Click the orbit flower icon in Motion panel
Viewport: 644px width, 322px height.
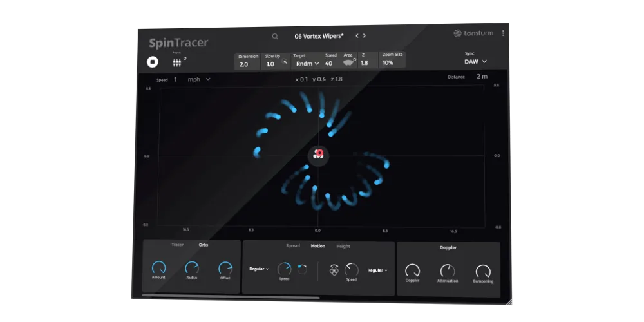[334, 270]
